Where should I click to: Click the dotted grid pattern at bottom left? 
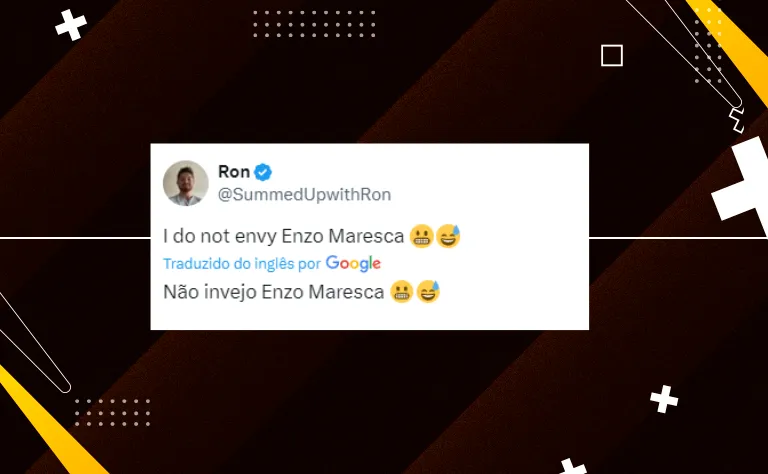[x=113, y=412]
